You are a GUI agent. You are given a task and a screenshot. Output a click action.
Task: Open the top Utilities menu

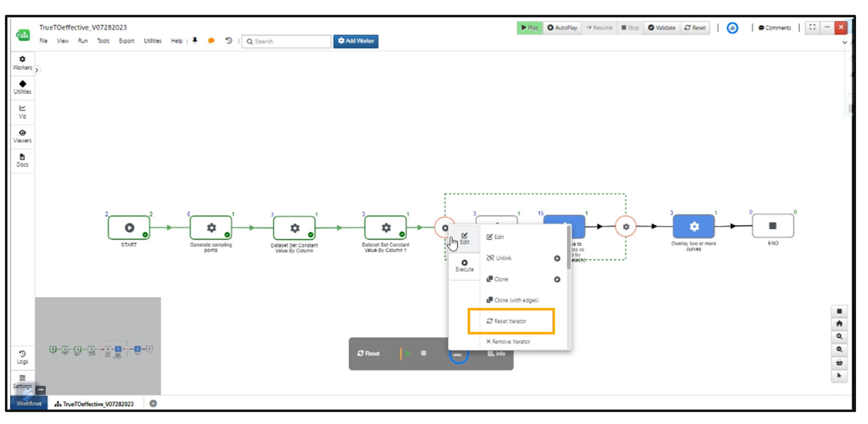point(152,41)
